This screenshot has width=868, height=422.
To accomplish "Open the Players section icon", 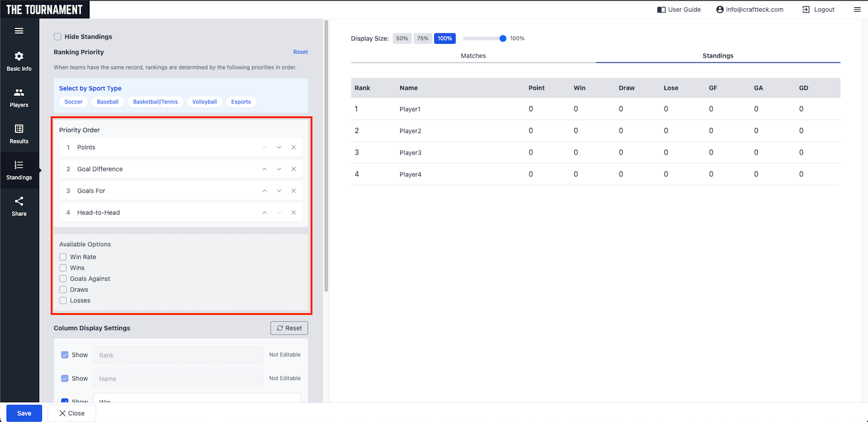I will point(19,93).
